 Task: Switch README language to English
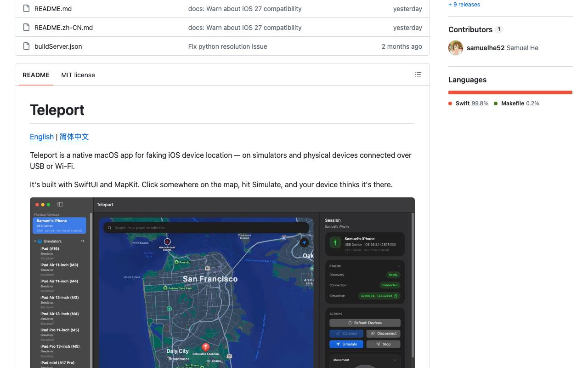pyautogui.click(x=42, y=137)
